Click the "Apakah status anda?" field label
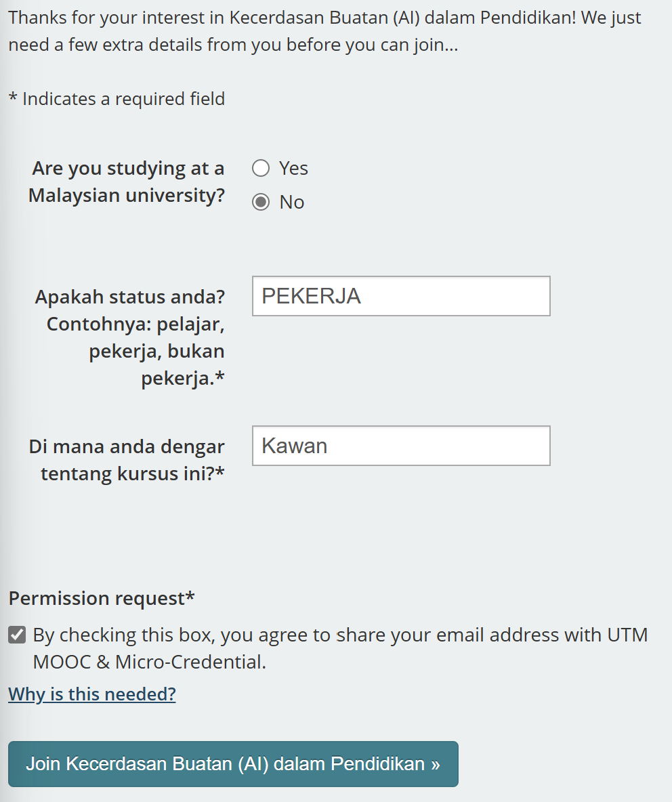Screen dimensions: 672x802 pos(130,297)
